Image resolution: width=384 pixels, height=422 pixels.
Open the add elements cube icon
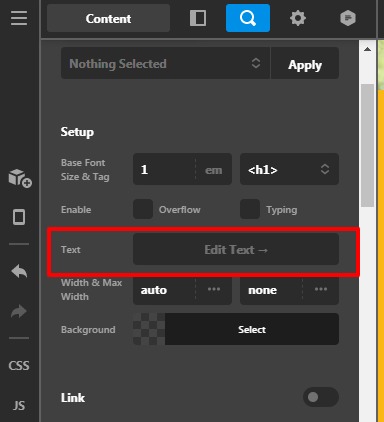point(20,178)
